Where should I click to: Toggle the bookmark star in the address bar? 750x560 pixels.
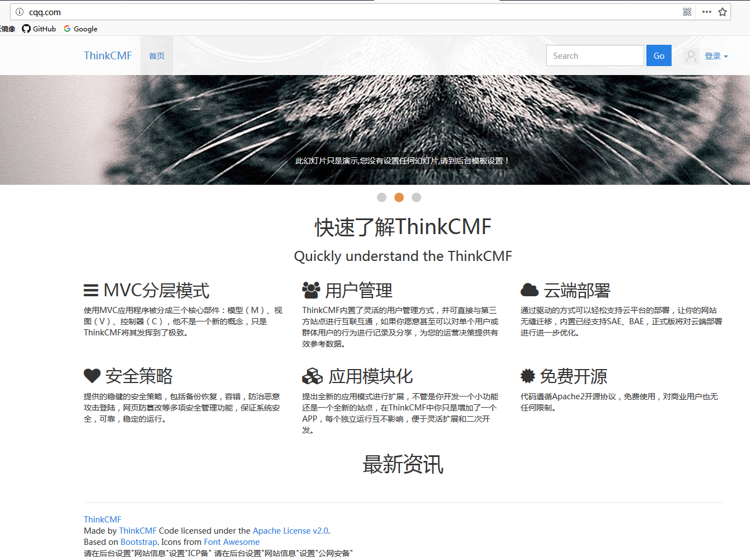coord(723,12)
